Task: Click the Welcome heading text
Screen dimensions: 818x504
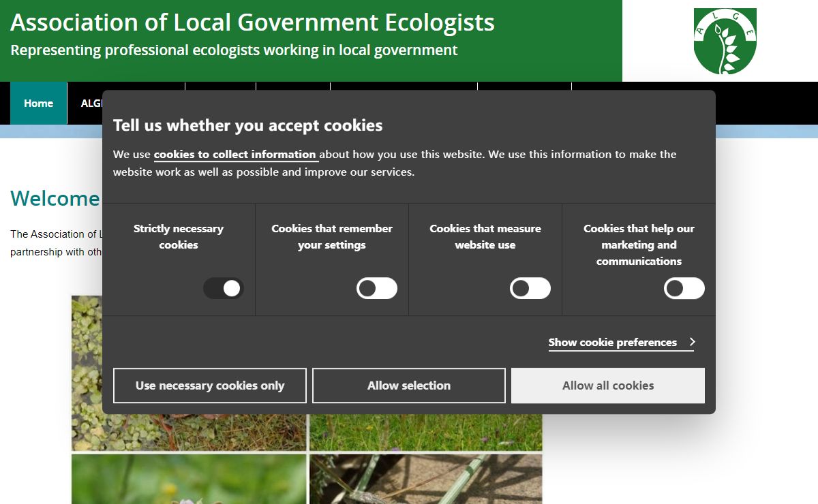Action: [55, 198]
